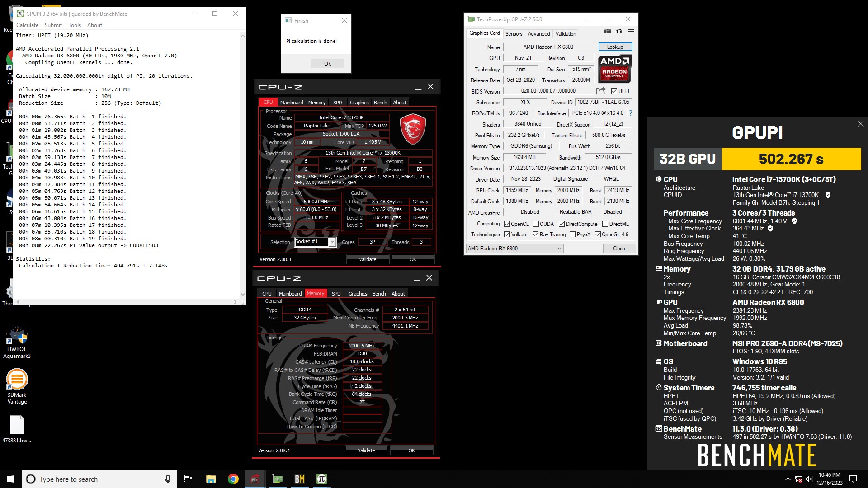868x488 pixels.
Task: Click the Close button in GPU-Z
Action: click(x=619, y=249)
